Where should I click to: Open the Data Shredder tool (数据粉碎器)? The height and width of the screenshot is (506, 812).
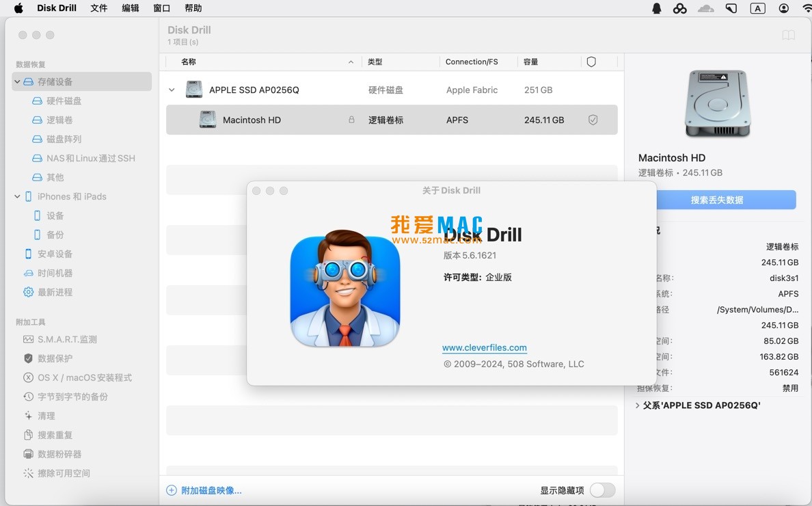(x=59, y=454)
